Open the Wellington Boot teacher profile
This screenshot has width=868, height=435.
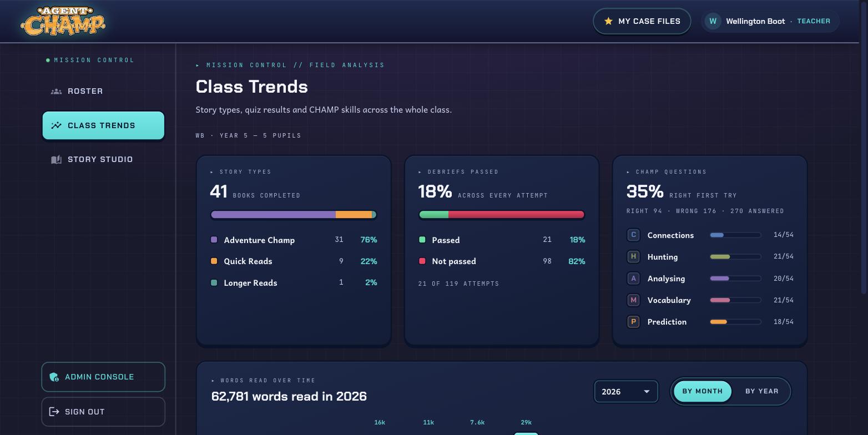point(770,21)
